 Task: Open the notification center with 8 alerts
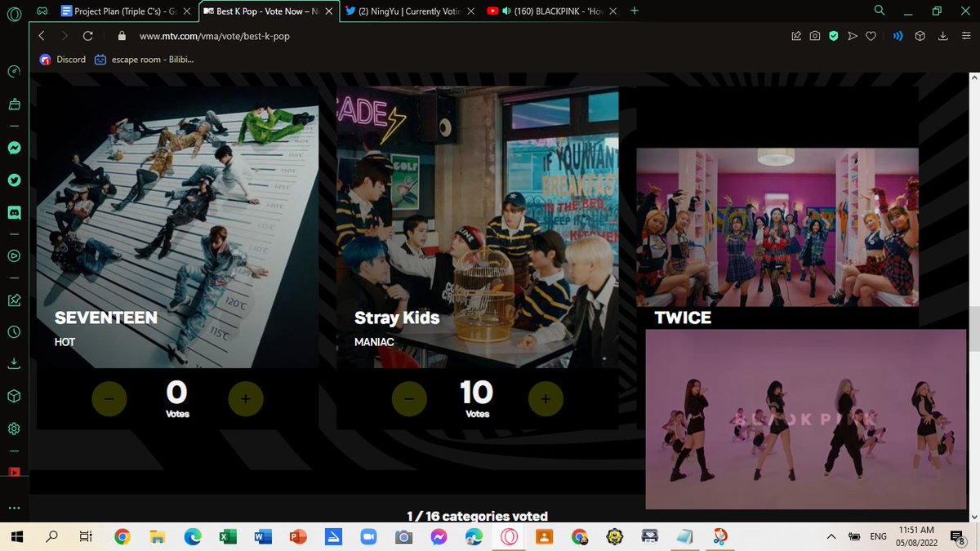coord(958,536)
